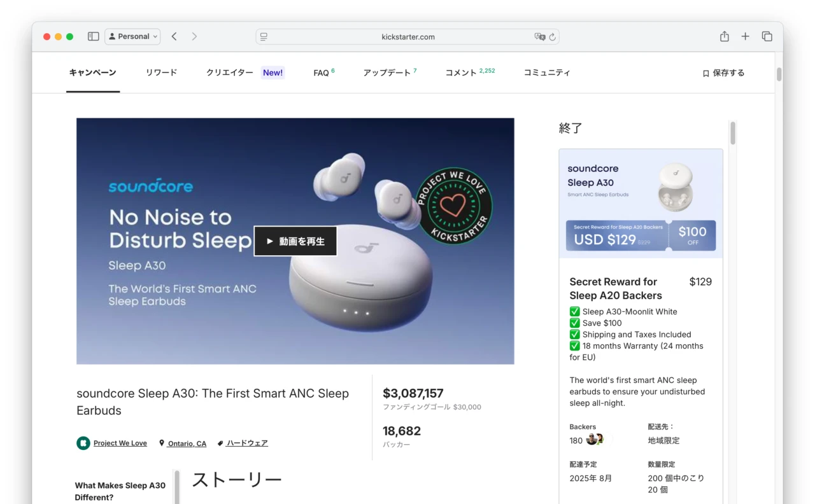Open the Personal profile dropdown
Screen dimensions: 815x504
pos(132,36)
